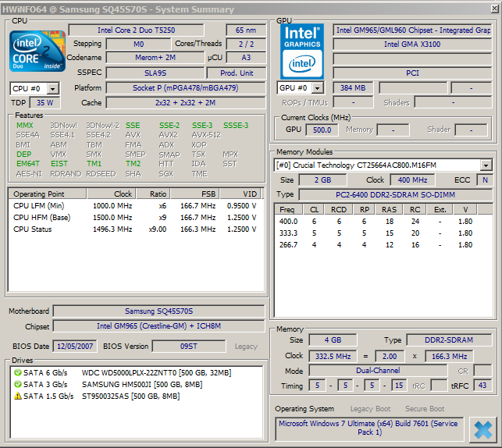
Task: Click the 35 W TDP field
Action: pos(45,103)
